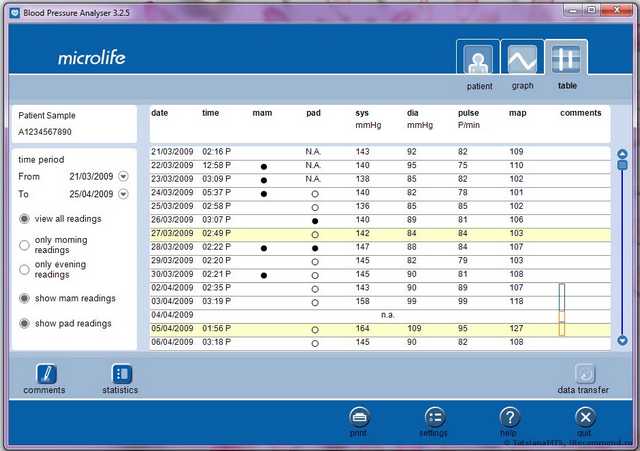The image size is (640, 451).
Task: Select the 22/03/2009 row date
Action: (172, 165)
